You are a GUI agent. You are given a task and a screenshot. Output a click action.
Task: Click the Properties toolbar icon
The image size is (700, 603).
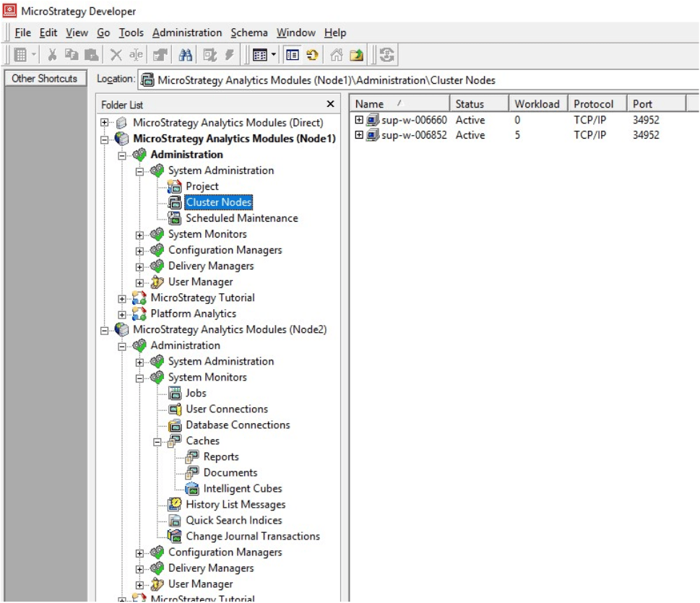(x=160, y=55)
